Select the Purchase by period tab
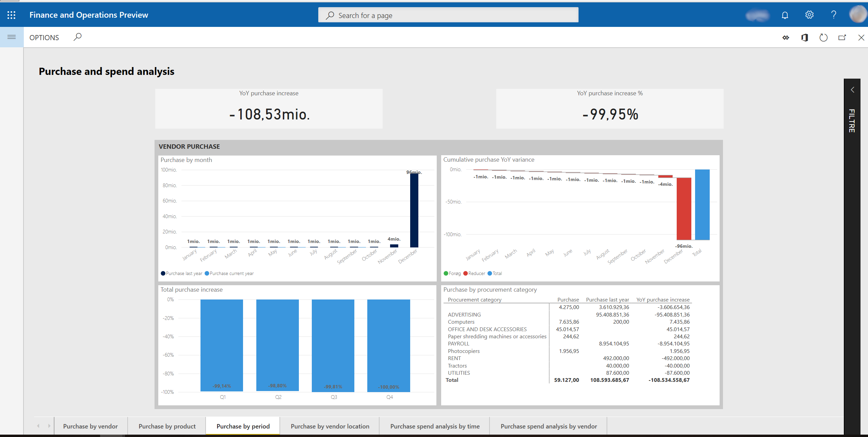 [243, 425]
